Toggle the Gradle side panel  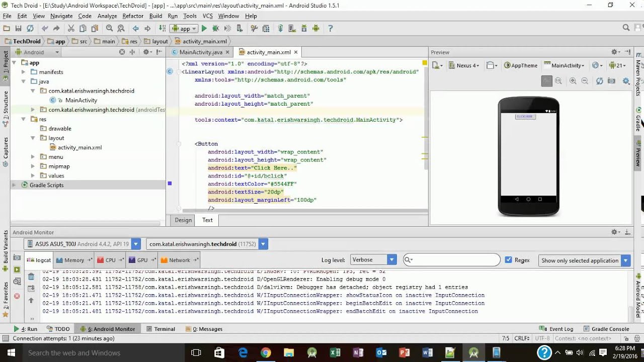[638, 120]
